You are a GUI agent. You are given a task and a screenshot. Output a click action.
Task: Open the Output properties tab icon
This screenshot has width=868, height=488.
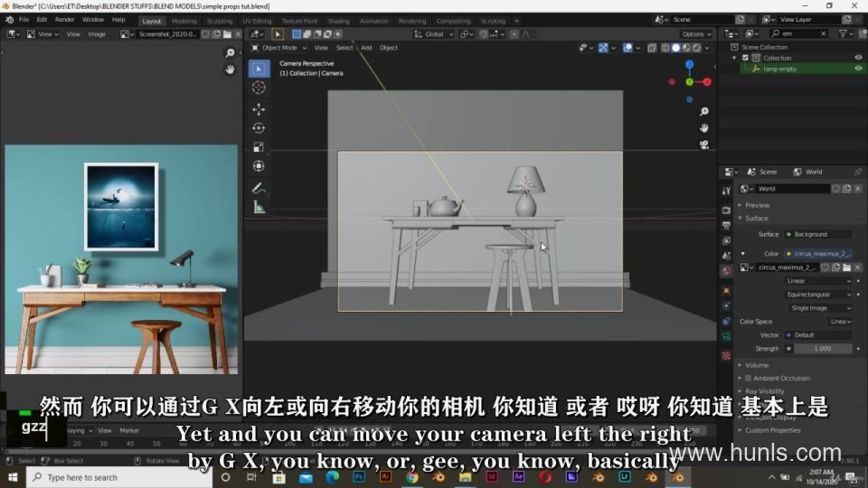coord(726,225)
